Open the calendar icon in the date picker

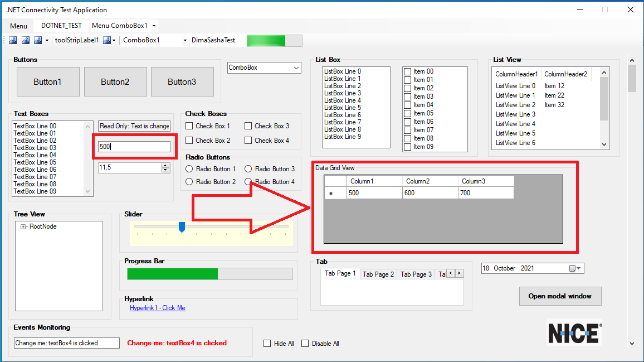coord(573,268)
